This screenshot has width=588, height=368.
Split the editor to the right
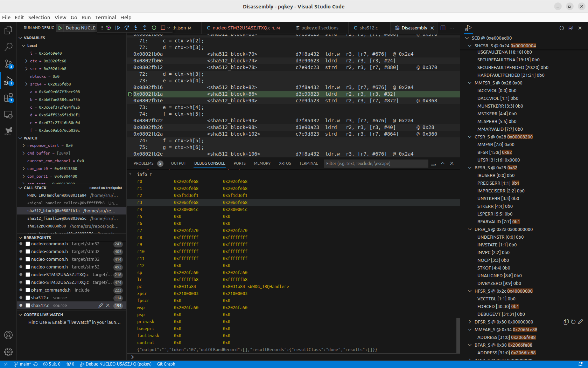(443, 28)
